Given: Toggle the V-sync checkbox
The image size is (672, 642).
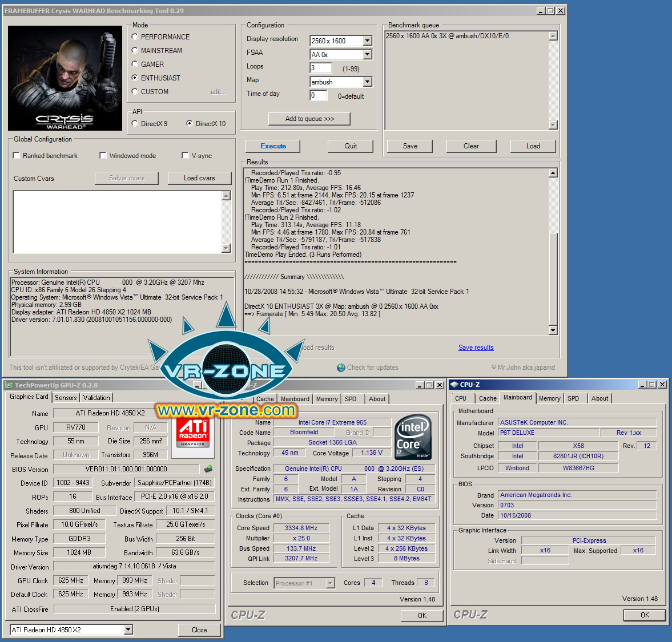Looking at the screenshot, I should [x=185, y=155].
